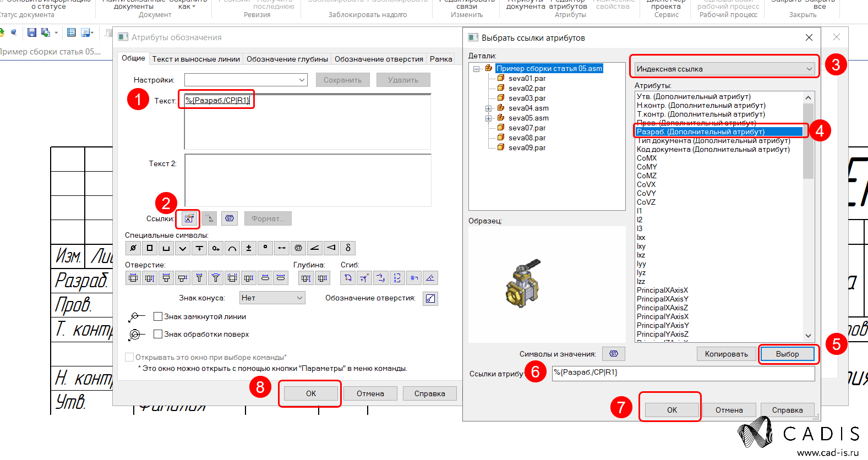Viewport: 868px width, 460px height.
Task: Insert the counterbore special symbol
Action: pos(166,248)
